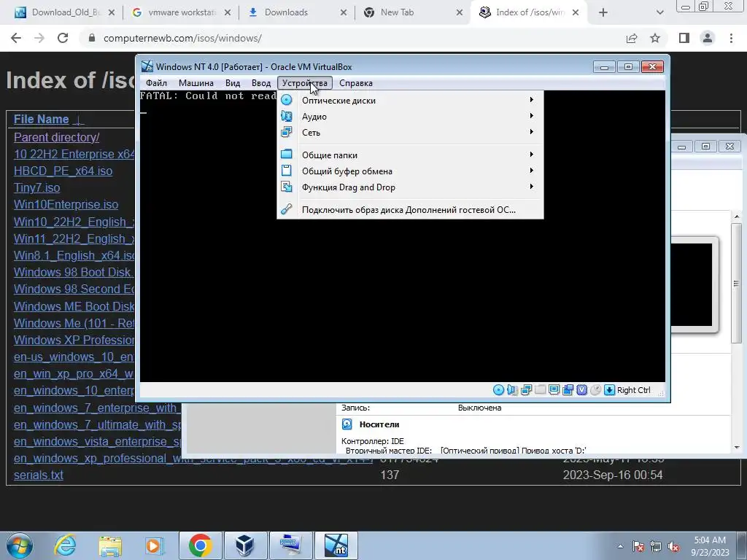
Task: Open Аудио submenu
Action: [410, 116]
